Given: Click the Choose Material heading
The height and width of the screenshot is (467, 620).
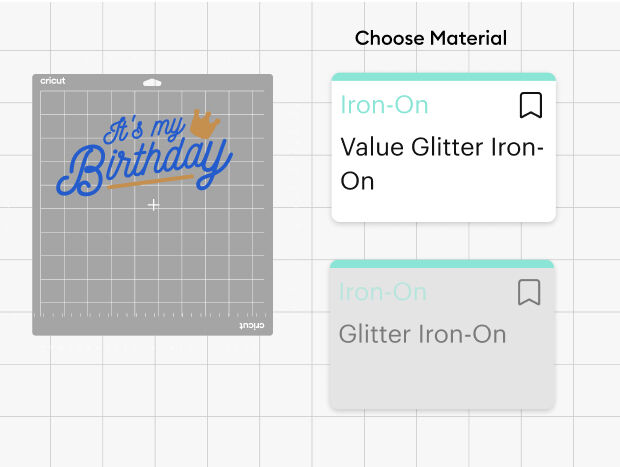Looking at the screenshot, I should (431, 39).
